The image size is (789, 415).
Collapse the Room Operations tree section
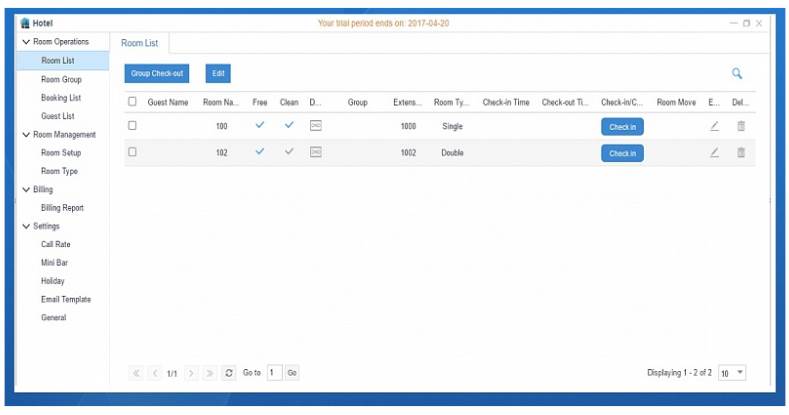[26, 42]
